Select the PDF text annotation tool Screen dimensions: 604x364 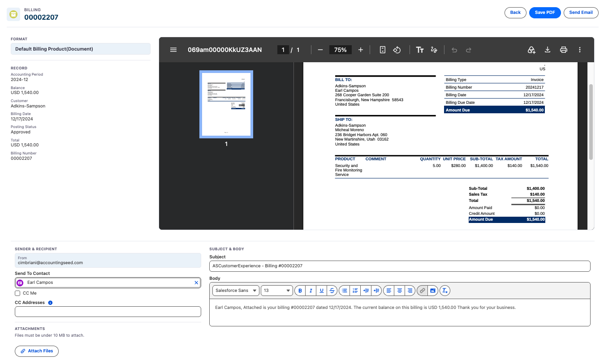tap(420, 50)
